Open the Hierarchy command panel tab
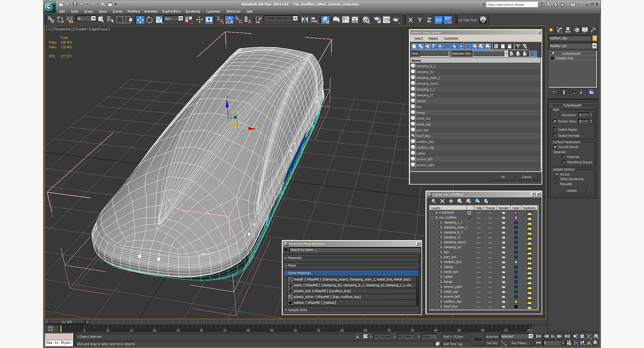The image size is (644, 348). (x=568, y=30)
